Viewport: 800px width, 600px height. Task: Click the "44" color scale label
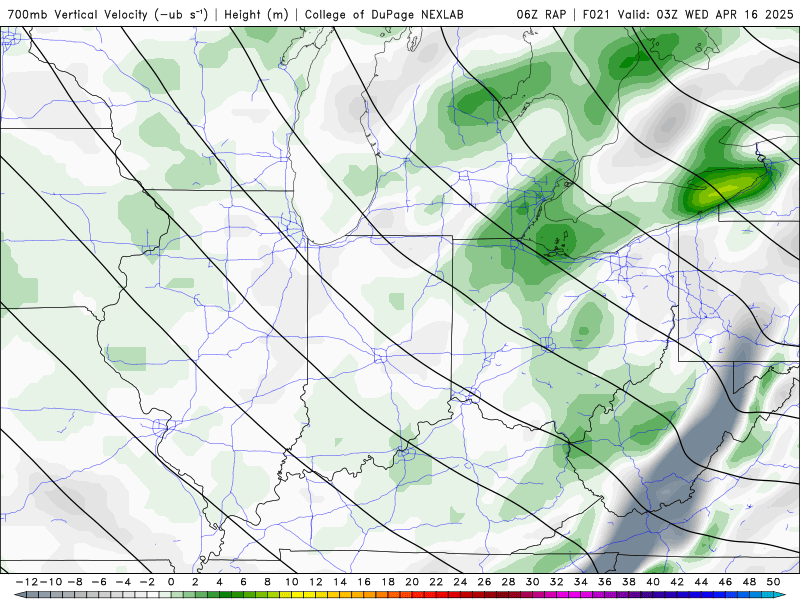click(701, 582)
